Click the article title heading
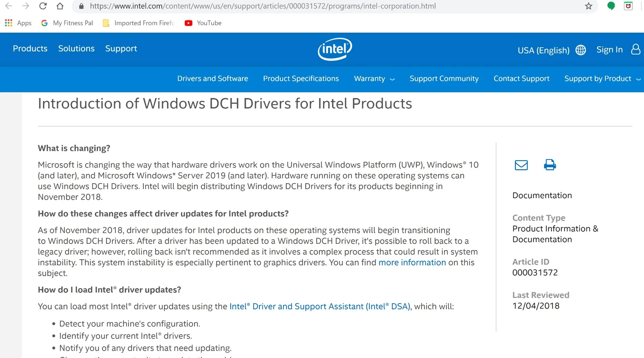The height and width of the screenshot is (358, 644). click(225, 104)
